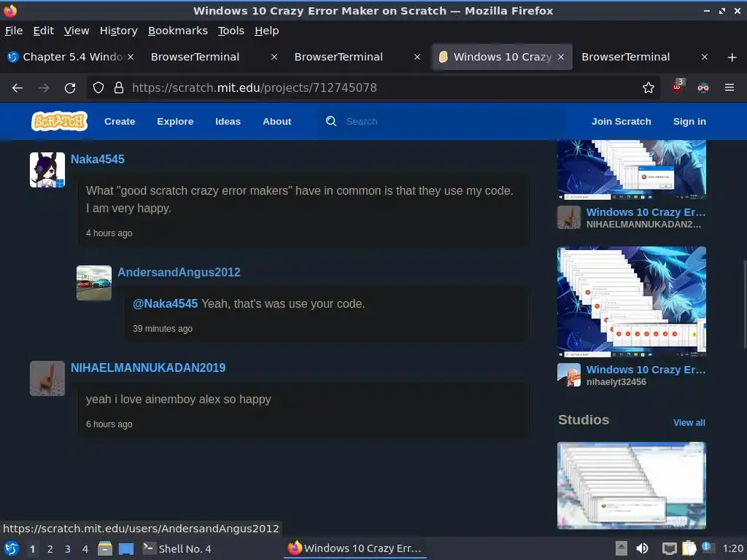Close the Chapter 5.4 tab

click(x=131, y=57)
